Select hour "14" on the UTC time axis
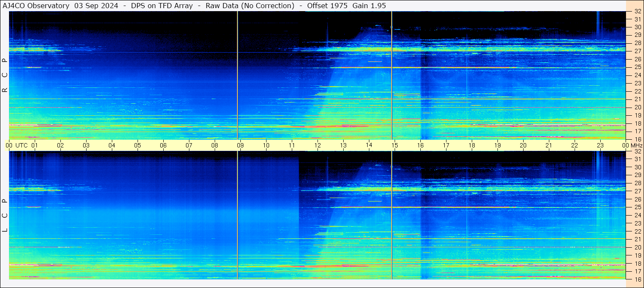The width and height of the screenshot is (644, 288). coord(369,145)
